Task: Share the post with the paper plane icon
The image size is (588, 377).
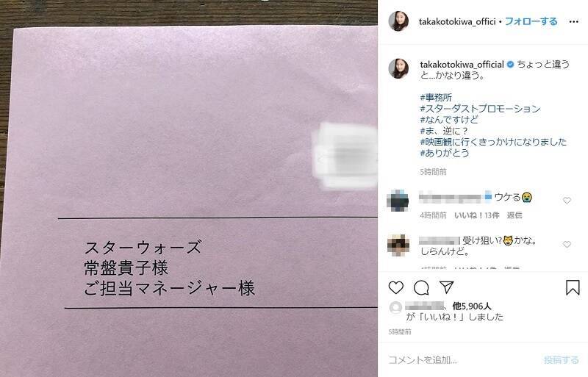Action: (447, 287)
